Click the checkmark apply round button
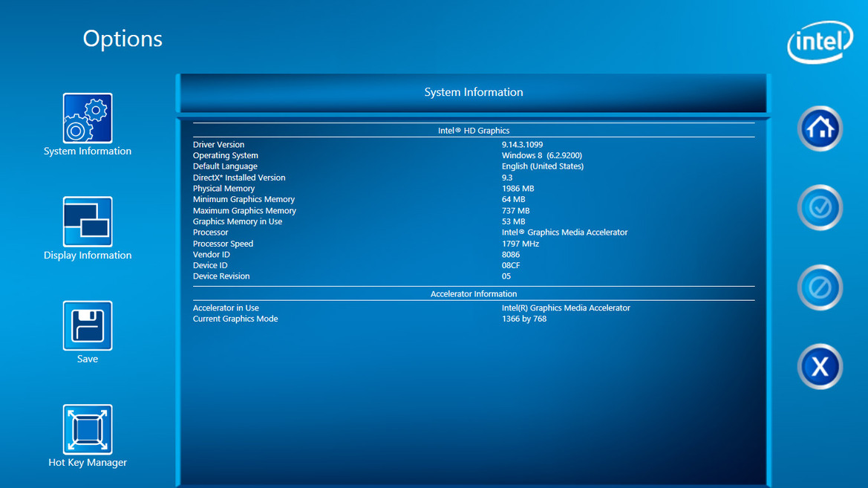868x488 pixels. click(820, 208)
